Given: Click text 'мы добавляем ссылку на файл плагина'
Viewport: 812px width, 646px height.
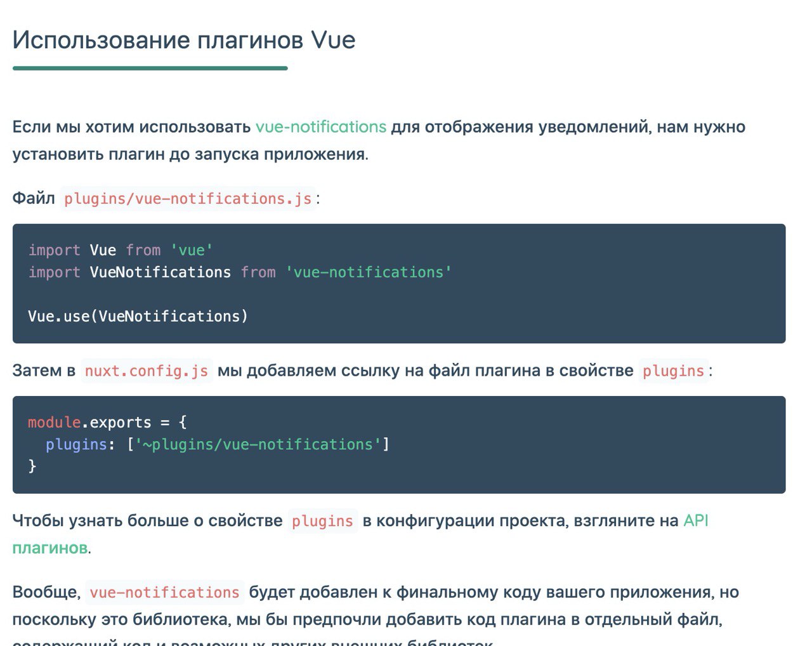Looking at the screenshot, I should [x=378, y=371].
